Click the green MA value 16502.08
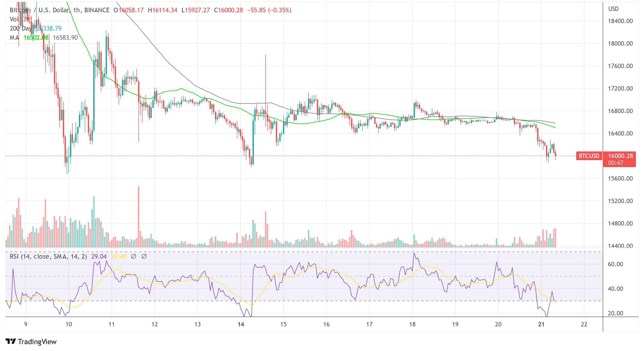Image resolution: width=644 pixels, height=351 pixels. tap(36, 38)
